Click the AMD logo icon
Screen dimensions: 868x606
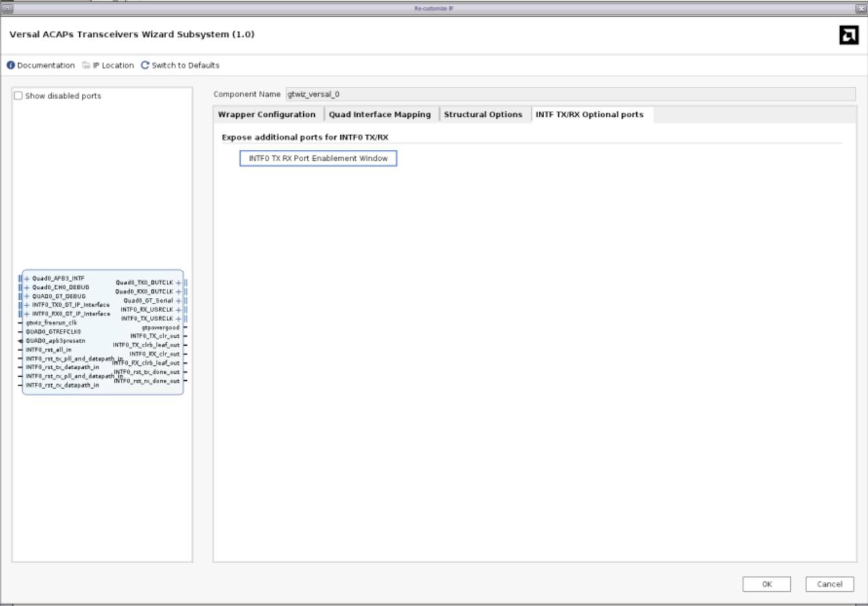[849, 35]
